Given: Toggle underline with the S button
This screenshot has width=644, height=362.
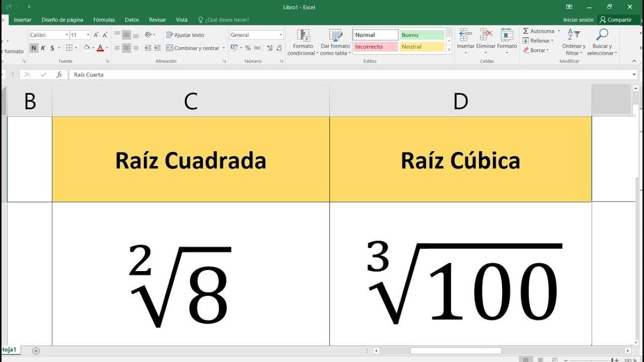Looking at the screenshot, I should point(51,48).
